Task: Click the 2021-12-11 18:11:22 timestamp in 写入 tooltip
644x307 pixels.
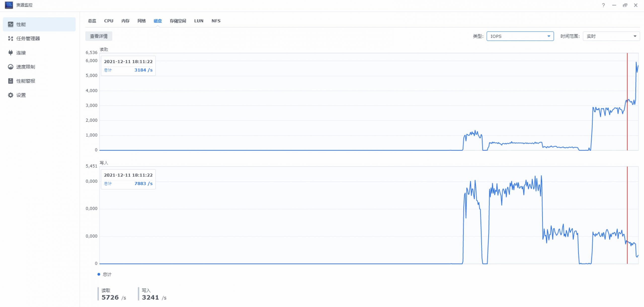Action: pyautogui.click(x=128, y=175)
